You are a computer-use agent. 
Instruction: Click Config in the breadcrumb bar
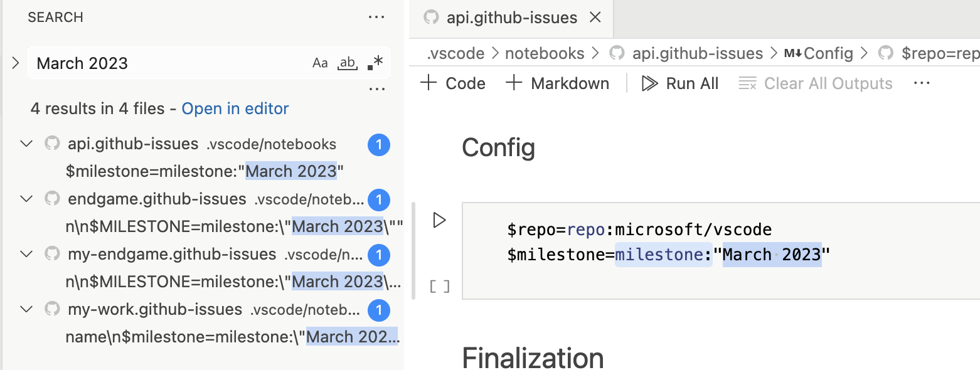click(828, 53)
